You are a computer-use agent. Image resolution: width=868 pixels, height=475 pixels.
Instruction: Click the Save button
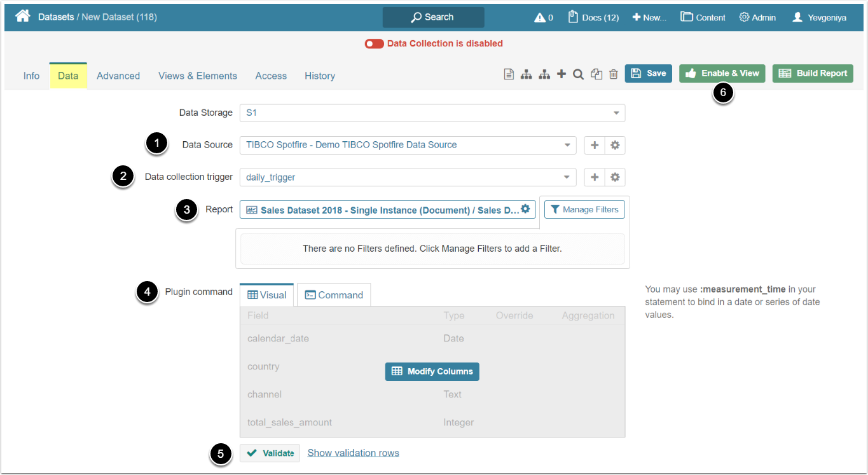point(649,73)
